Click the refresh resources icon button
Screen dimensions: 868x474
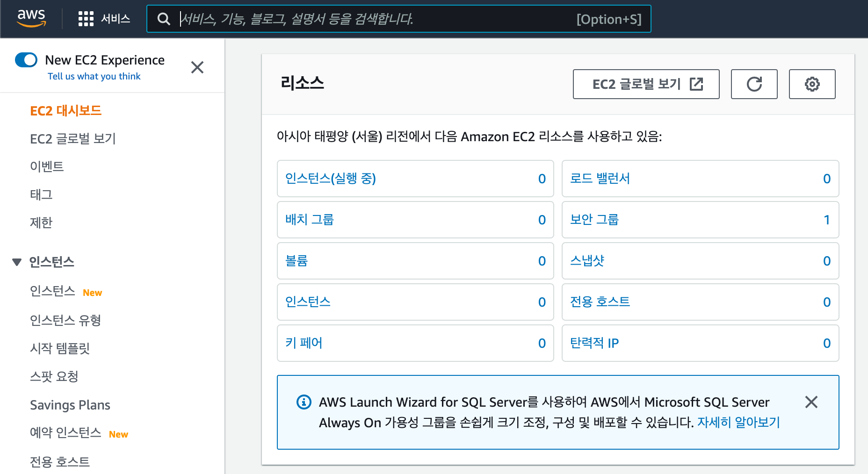click(x=754, y=84)
